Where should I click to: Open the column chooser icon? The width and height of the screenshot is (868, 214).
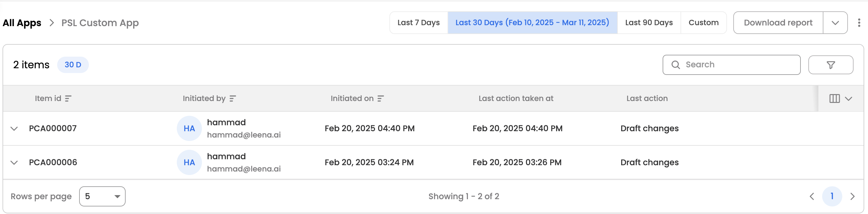840,99
